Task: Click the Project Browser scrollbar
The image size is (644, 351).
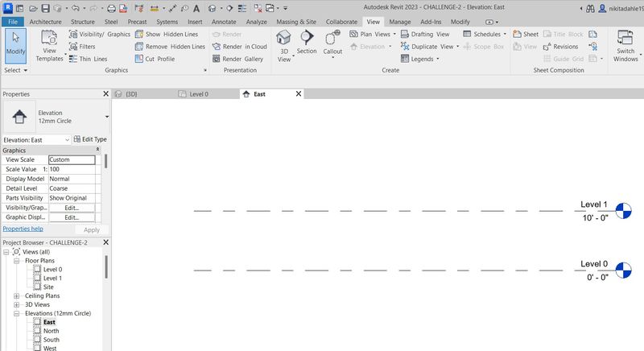Action: (106, 266)
